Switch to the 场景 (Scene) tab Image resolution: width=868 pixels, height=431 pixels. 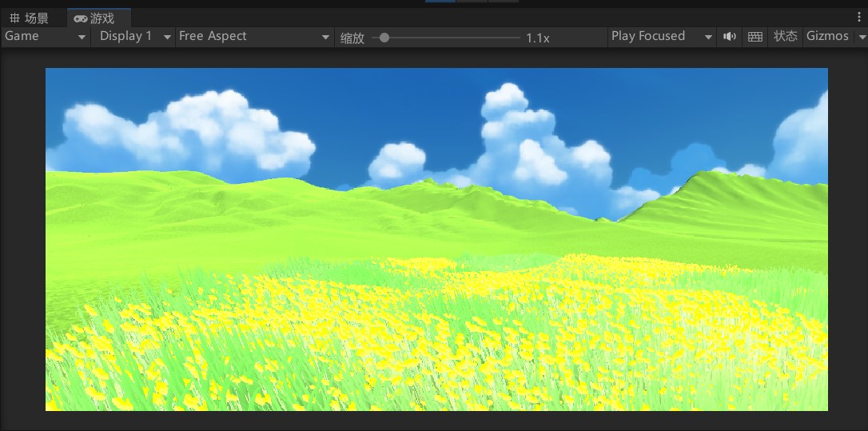pos(30,18)
